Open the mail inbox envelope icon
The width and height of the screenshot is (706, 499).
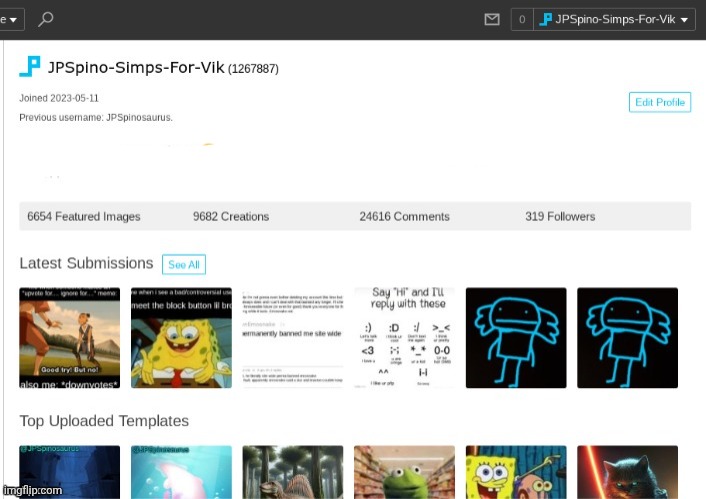492,19
